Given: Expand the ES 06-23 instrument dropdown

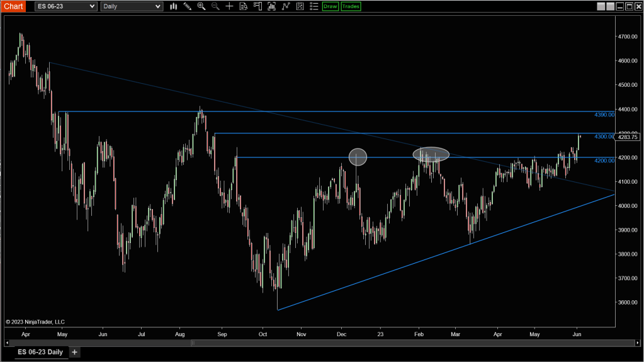Looking at the screenshot, I should tap(65, 6).
